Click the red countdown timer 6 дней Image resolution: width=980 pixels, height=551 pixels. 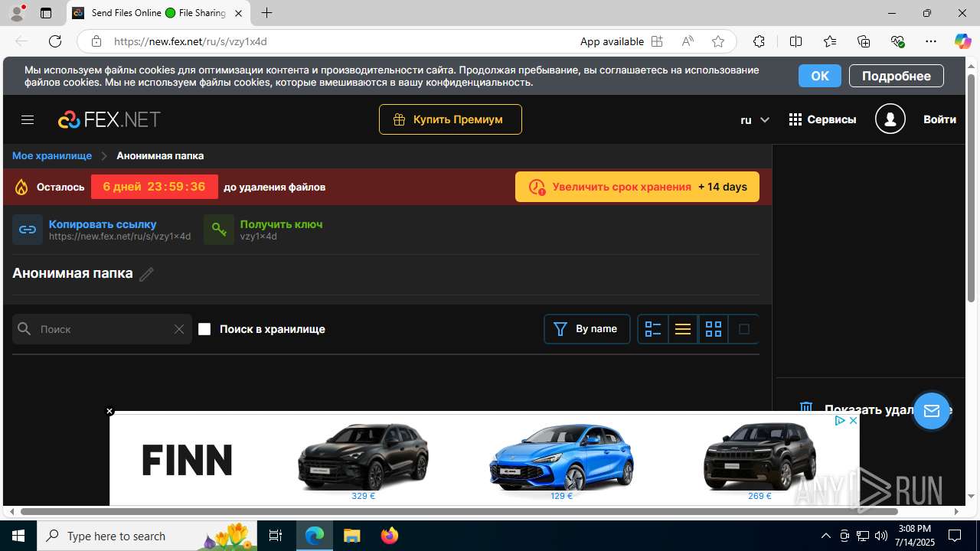pos(154,187)
